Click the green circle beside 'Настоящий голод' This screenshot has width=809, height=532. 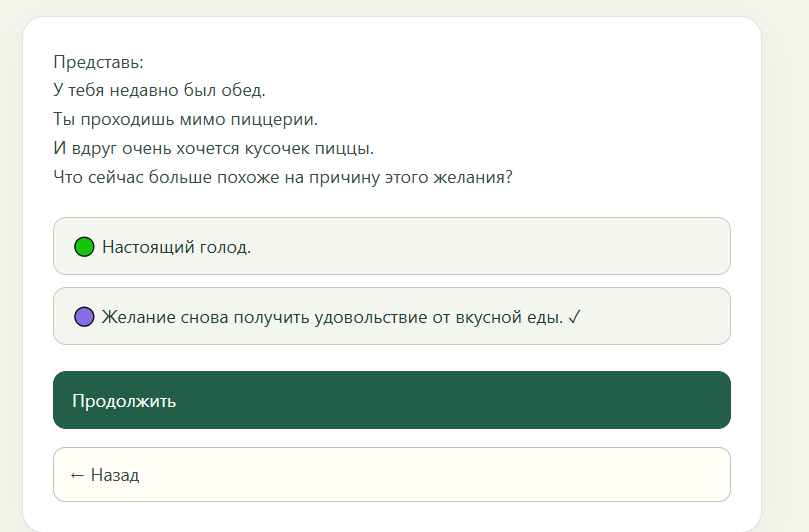pos(84,247)
